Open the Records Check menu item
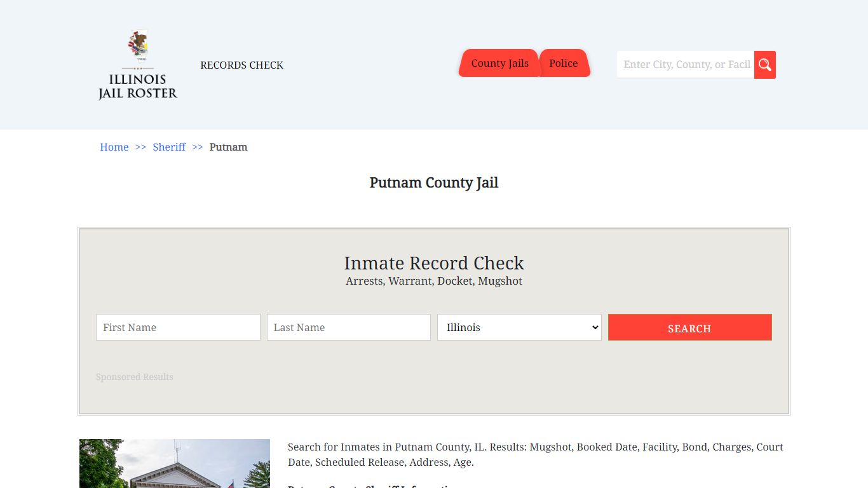Image resolution: width=868 pixels, height=488 pixels. (x=241, y=65)
